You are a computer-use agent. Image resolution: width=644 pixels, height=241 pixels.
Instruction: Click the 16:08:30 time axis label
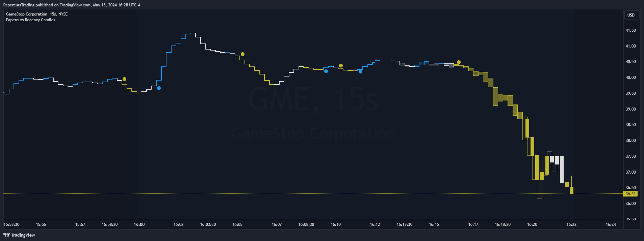coord(306,224)
